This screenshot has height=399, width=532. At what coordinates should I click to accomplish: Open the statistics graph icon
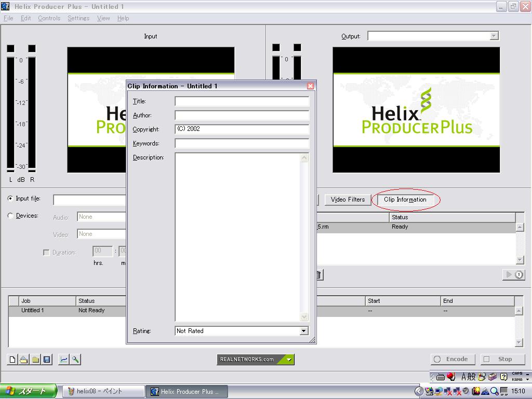63,360
